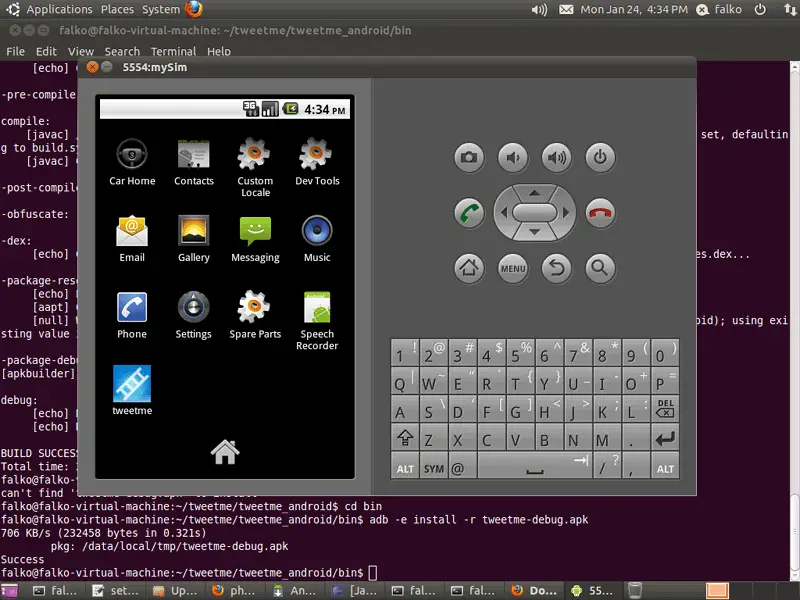Click the @ key in bottom keyboard row

pos(463,467)
